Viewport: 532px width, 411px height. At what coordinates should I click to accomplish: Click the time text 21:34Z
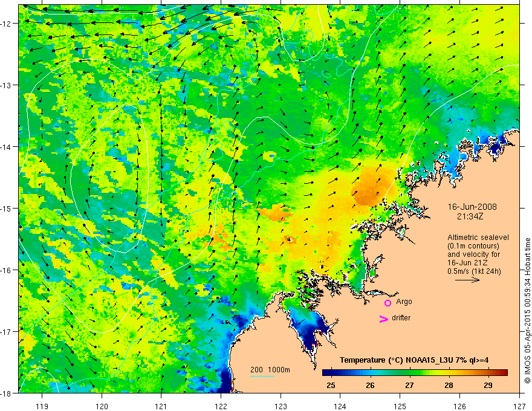(x=470, y=216)
